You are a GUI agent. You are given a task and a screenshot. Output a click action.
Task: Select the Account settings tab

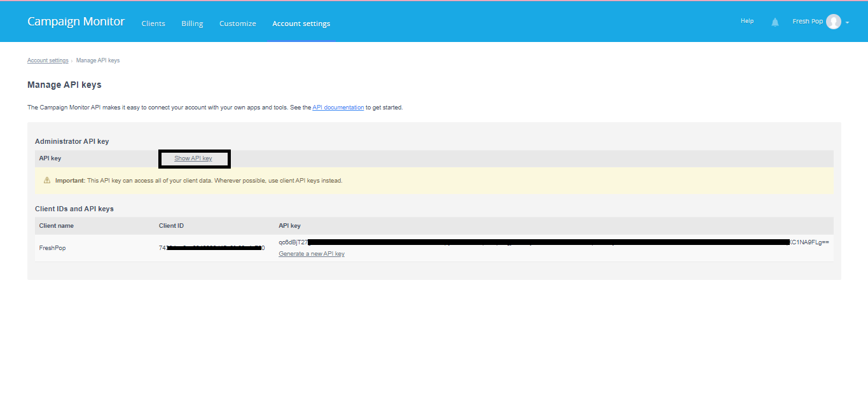(x=301, y=24)
